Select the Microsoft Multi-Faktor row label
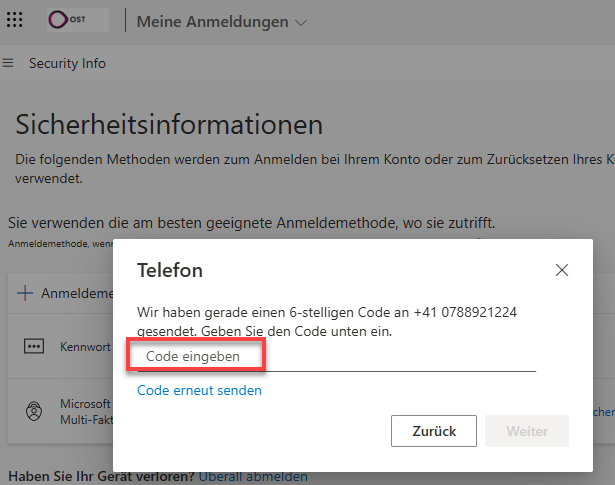This screenshot has width=615, height=485. click(x=85, y=410)
